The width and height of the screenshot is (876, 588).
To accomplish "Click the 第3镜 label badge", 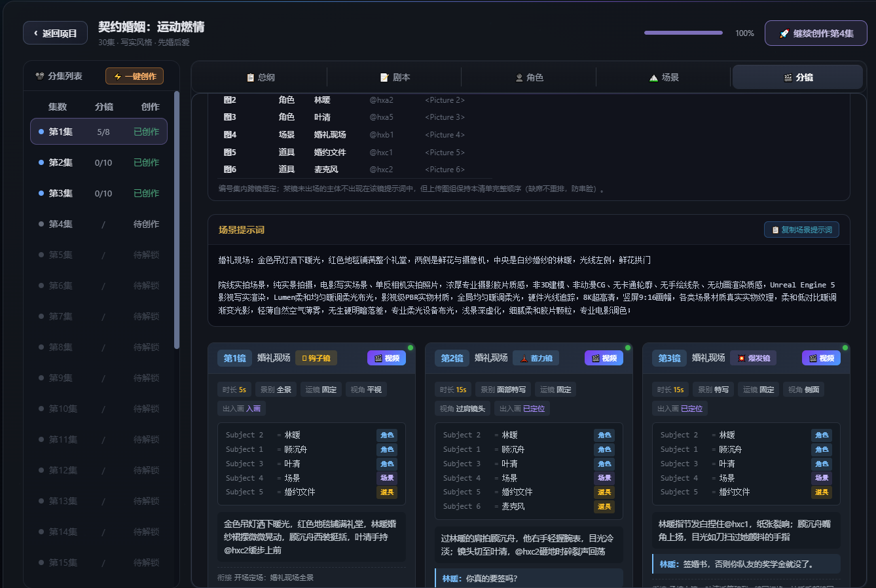I will click(x=669, y=358).
